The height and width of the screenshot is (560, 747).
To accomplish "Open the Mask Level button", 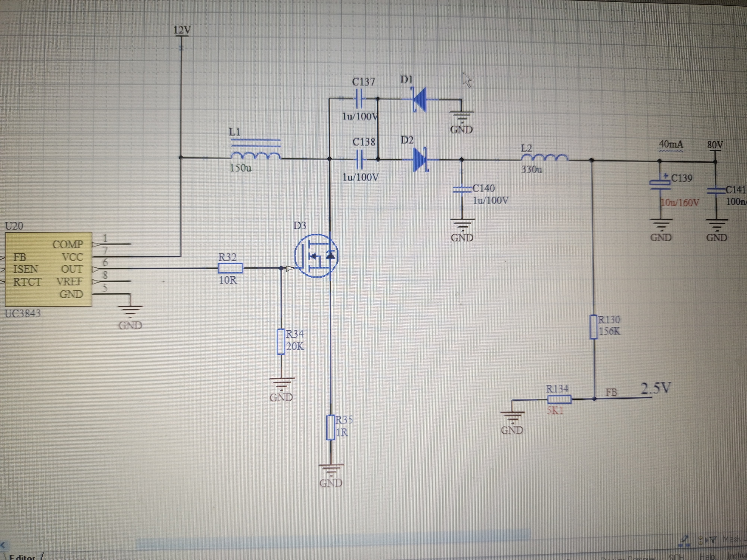I will pyautogui.click(x=734, y=539).
